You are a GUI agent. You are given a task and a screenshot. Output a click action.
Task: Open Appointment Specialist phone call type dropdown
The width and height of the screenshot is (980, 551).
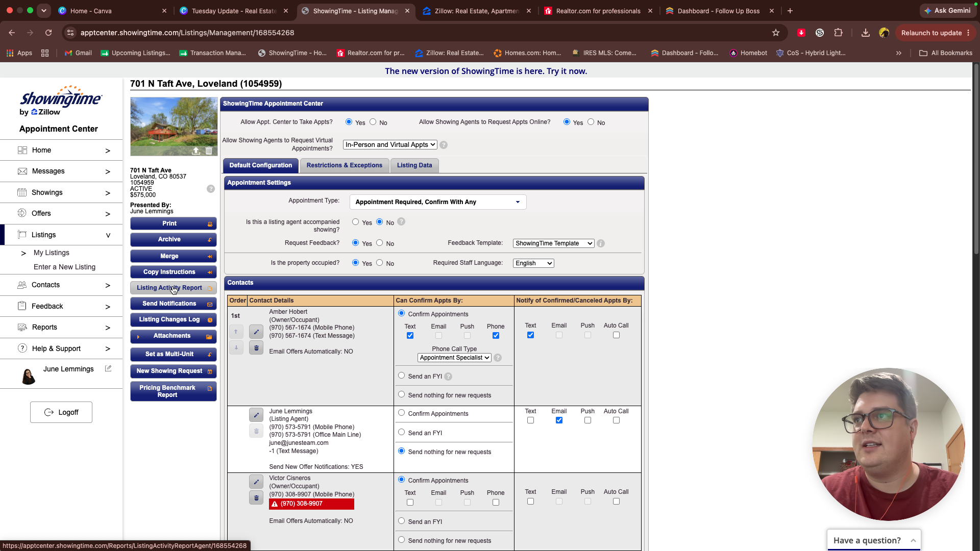coord(454,358)
